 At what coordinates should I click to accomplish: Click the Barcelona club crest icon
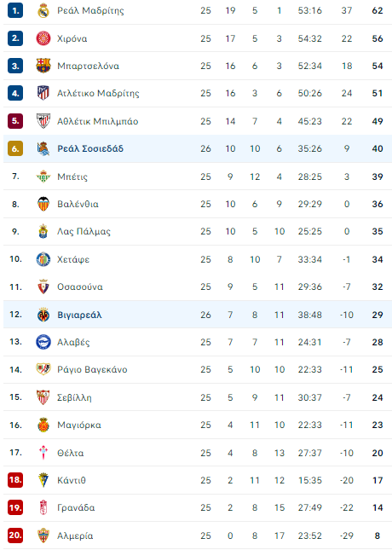point(43,66)
